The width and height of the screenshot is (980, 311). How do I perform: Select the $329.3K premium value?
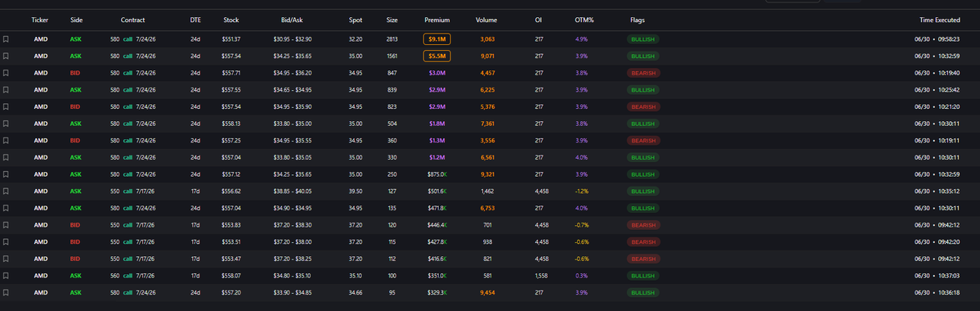[x=437, y=292]
